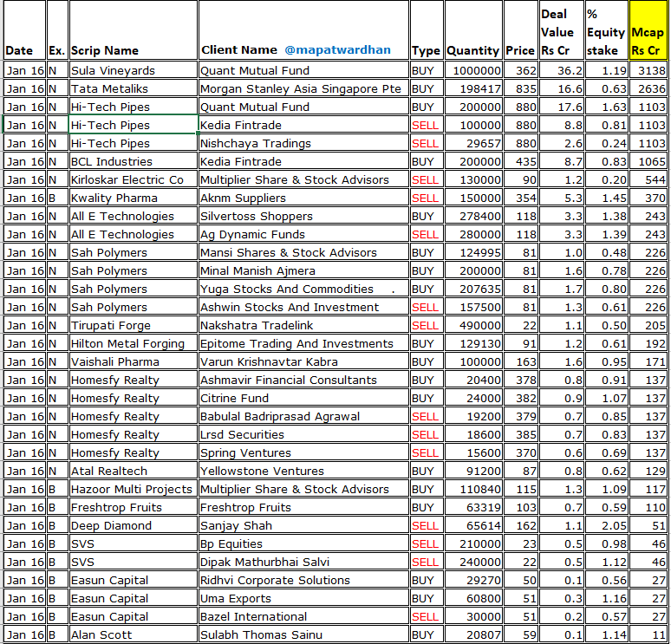Click the Mcap cell '2636'
Viewport: 671px width, 644px height.
coord(648,88)
